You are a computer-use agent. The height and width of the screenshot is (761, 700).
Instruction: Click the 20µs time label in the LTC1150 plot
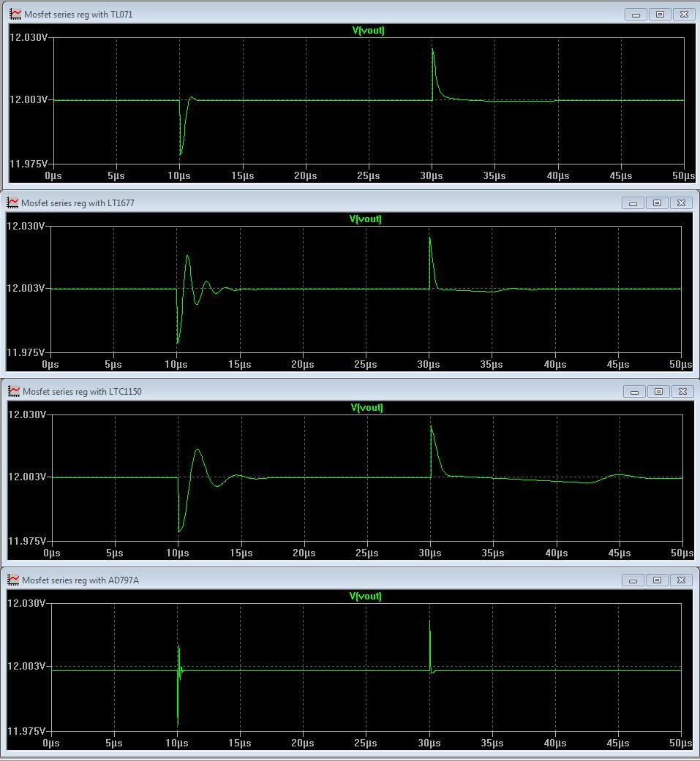click(x=304, y=553)
